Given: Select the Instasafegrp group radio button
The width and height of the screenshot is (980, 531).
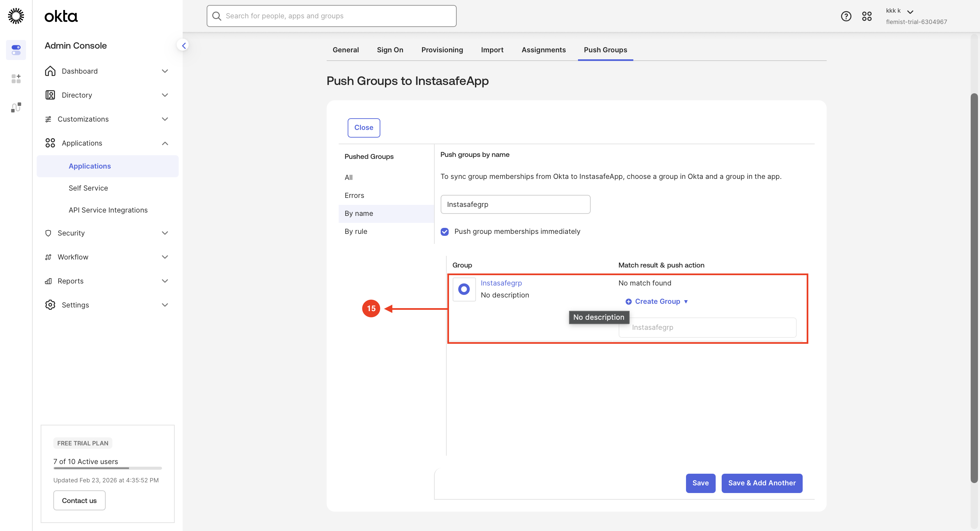Looking at the screenshot, I should pos(464,289).
